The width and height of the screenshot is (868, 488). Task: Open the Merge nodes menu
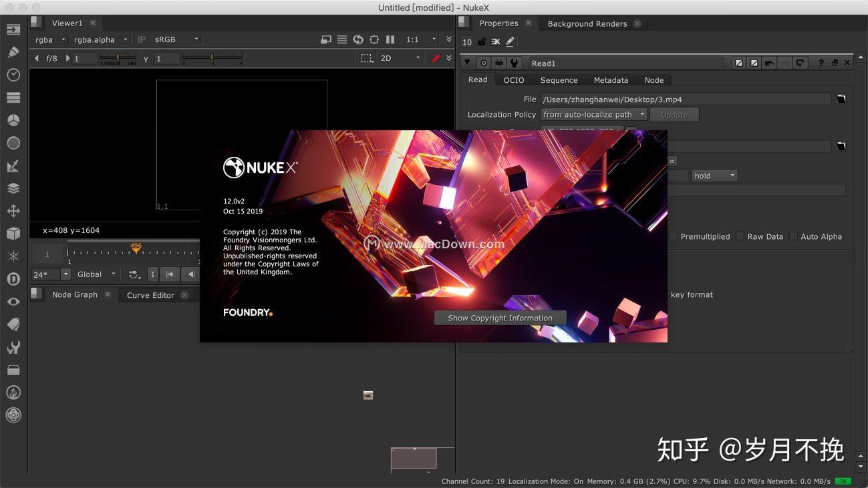[13, 188]
